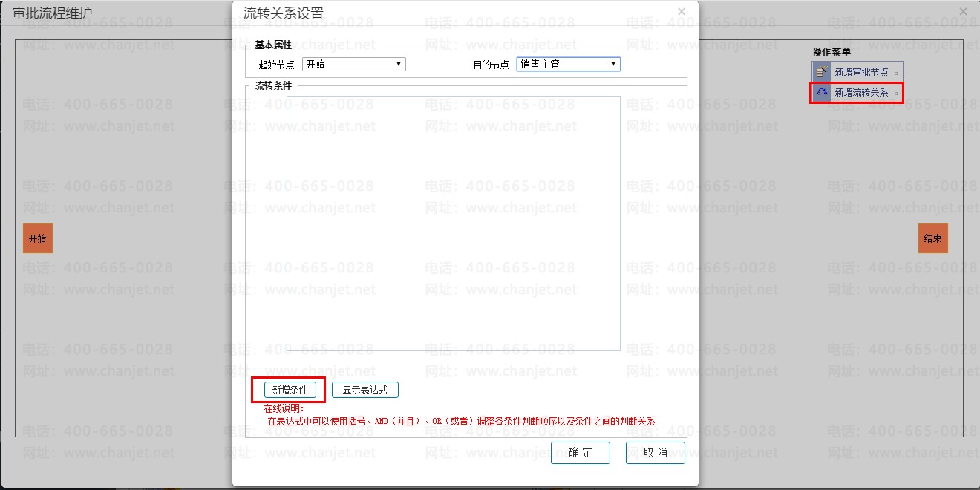
Task: Open the 新增流转关系 menu entry
Action: 861,92
